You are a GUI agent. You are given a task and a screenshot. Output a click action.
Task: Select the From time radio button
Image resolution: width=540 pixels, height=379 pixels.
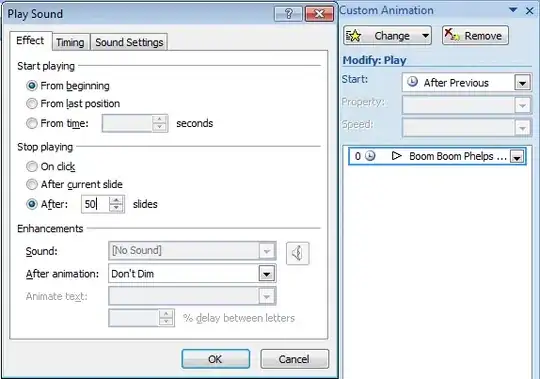click(32, 123)
